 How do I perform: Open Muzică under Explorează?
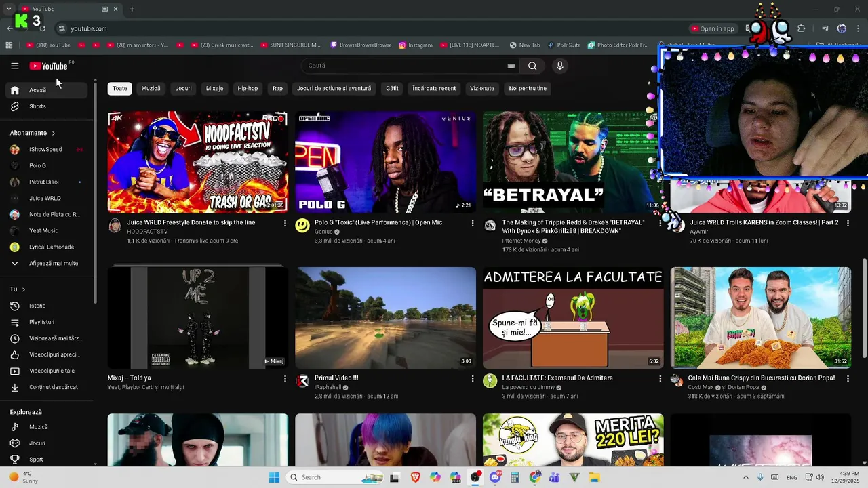pyautogui.click(x=47, y=427)
